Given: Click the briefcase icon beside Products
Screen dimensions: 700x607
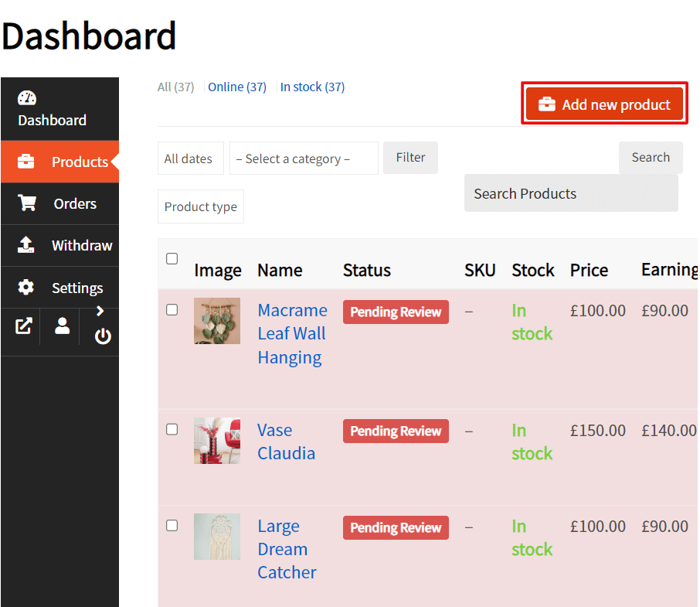Looking at the screenshot, I should coord(25,162).
